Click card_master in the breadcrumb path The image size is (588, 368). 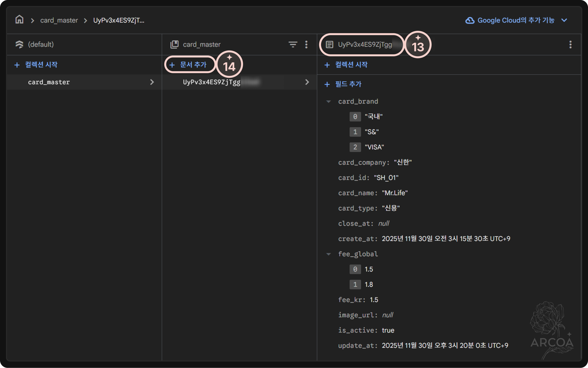point(59,20)
